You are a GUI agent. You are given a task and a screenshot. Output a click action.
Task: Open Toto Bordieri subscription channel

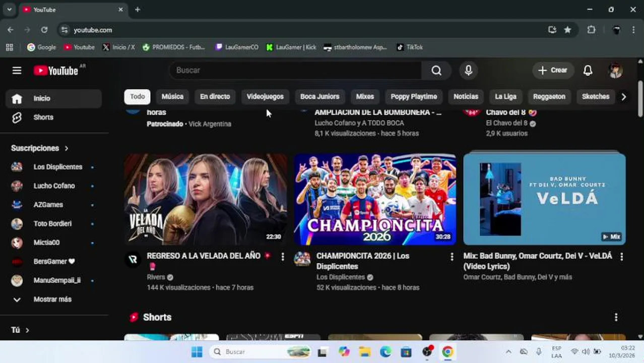pos(54,223)
